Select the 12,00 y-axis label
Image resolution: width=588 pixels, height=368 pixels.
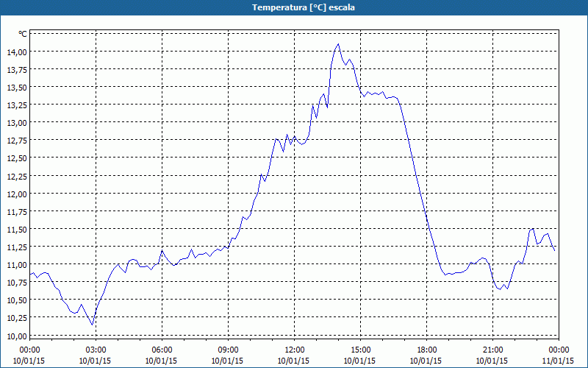(17, 194)
